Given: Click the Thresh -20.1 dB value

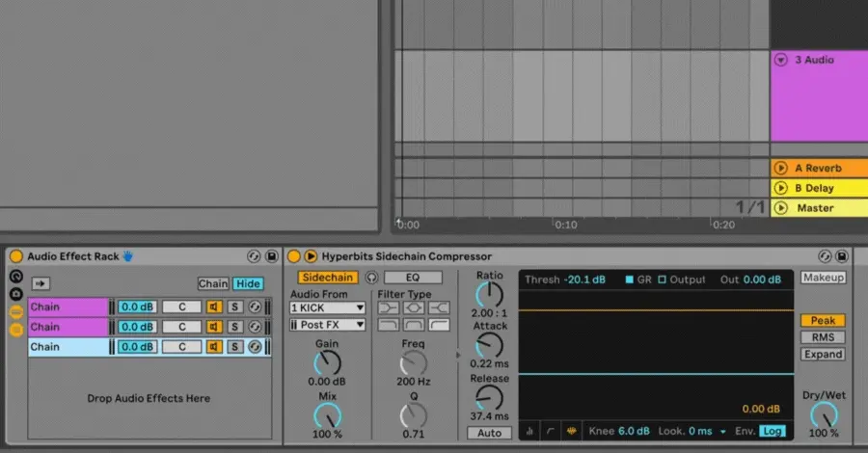Looking at the screenshot, I should coord(584,280).
